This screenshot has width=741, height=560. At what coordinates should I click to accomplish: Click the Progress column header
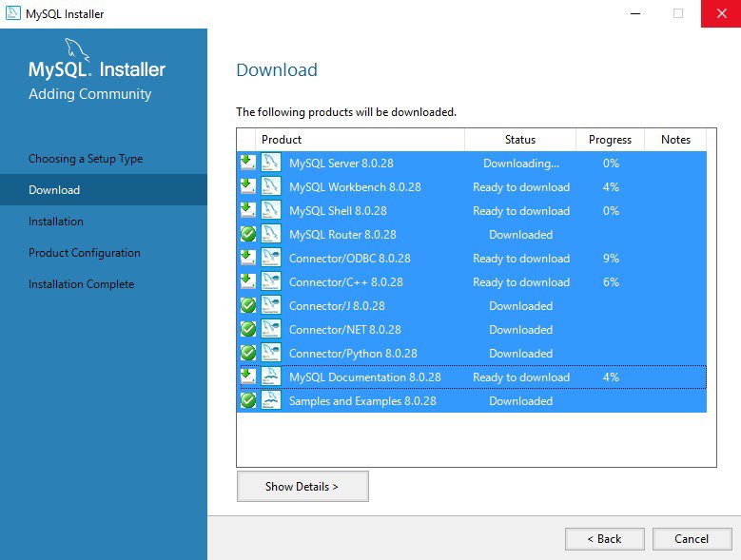pos(610,140)
